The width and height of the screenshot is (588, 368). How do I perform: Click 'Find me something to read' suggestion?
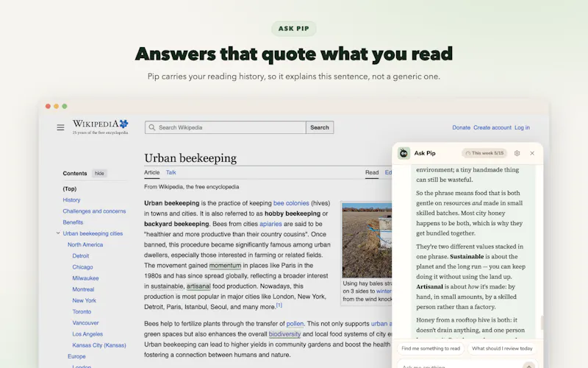coord(431,348)
